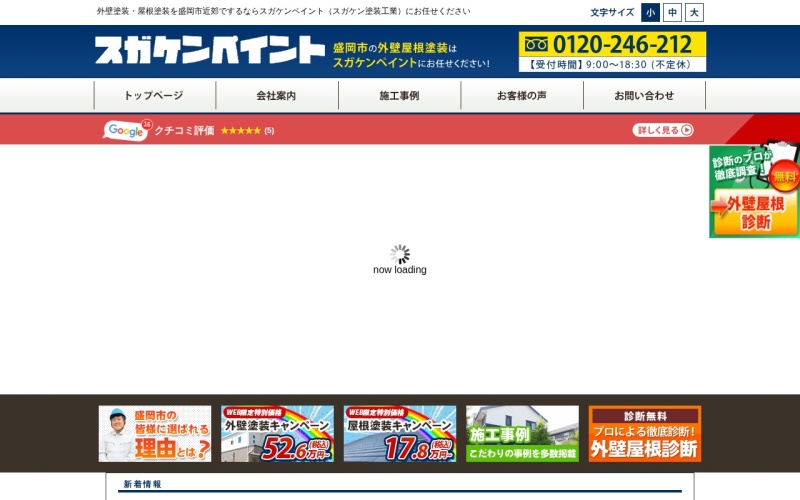Click the 受付時間 9:00〜18:30 text

coord(612,65)
